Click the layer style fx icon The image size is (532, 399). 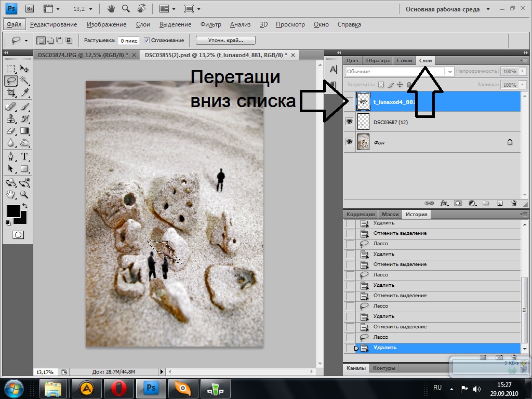[444, 203]
